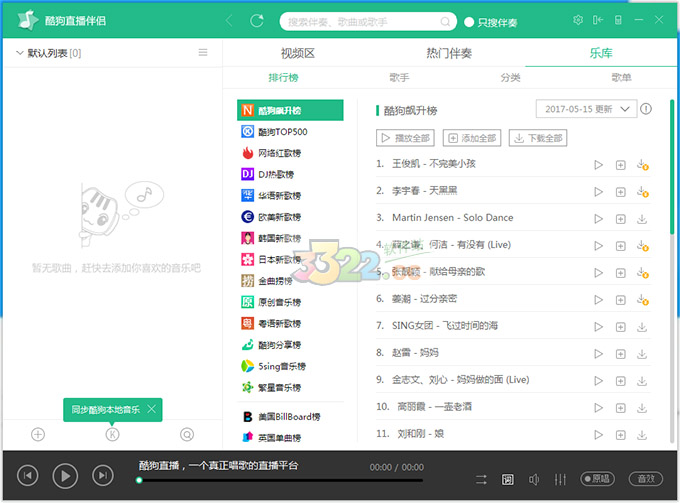
Task: Download 张靓颖 - 献给母亲的歌
Action: pos(642,273)
